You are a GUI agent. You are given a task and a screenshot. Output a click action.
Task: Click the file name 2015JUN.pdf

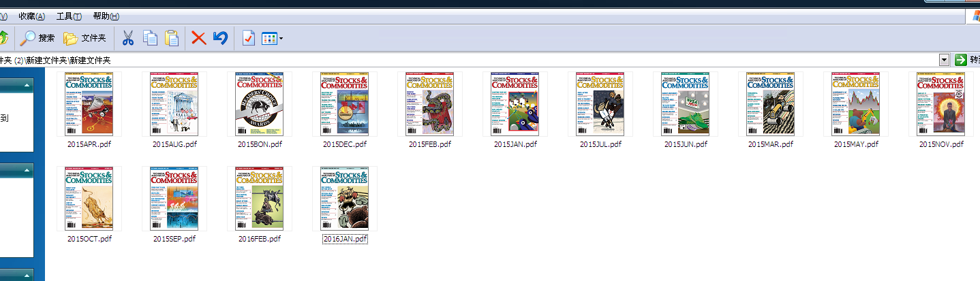point(686,144)
